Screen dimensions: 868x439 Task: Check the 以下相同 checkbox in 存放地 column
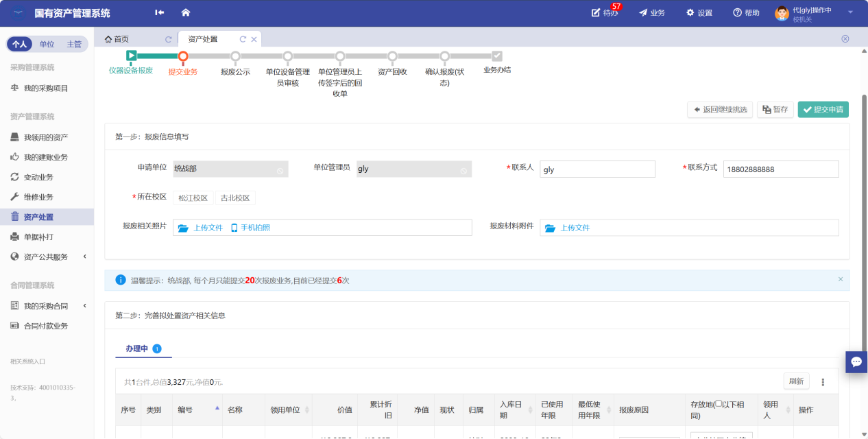tap(718, 405)
